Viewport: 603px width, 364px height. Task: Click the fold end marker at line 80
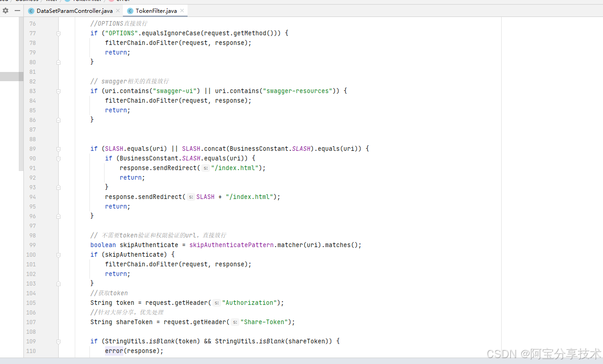tap(58, 62)
